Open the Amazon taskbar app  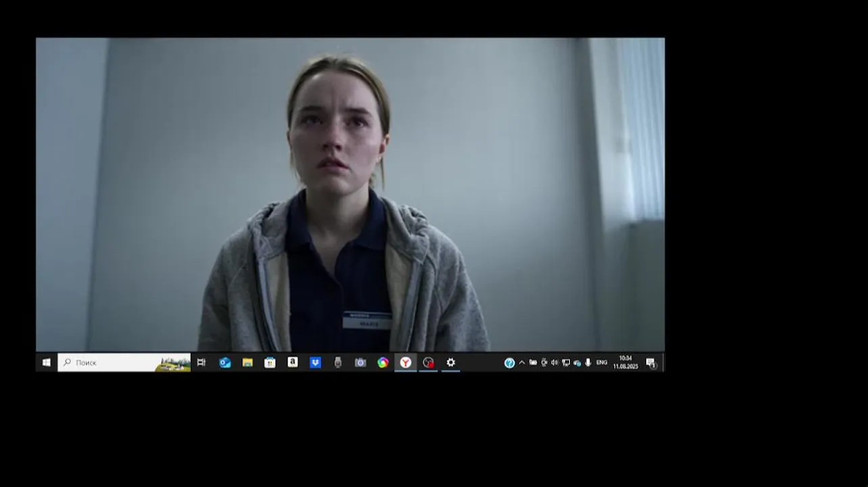coord(293,363)
